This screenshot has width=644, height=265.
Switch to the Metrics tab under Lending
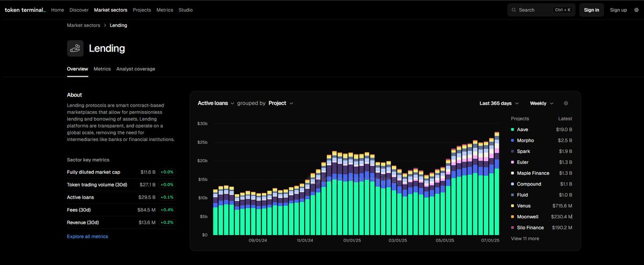click(x=102, y=69)
